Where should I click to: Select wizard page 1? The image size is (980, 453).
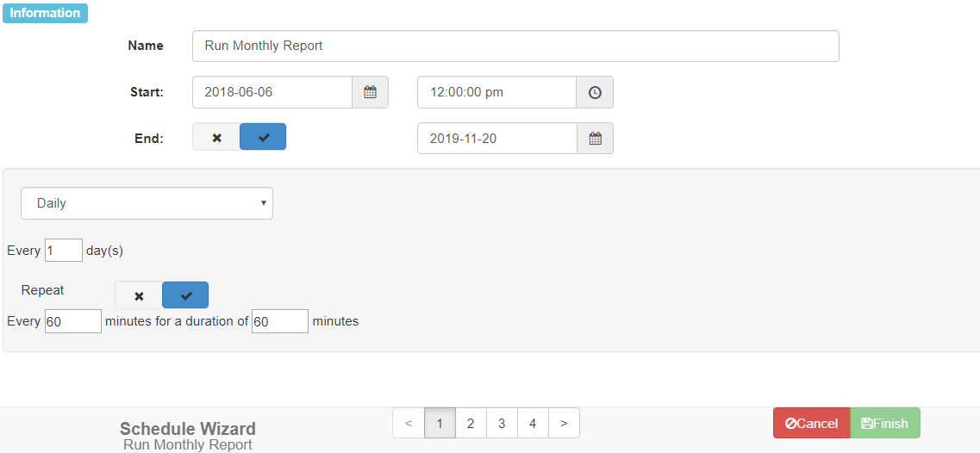[440, 423]
